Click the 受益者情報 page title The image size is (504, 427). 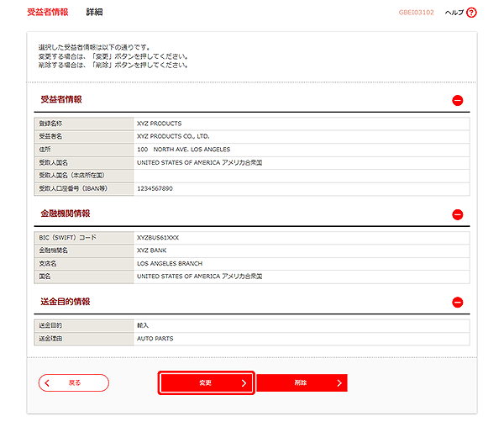[48, 13]
